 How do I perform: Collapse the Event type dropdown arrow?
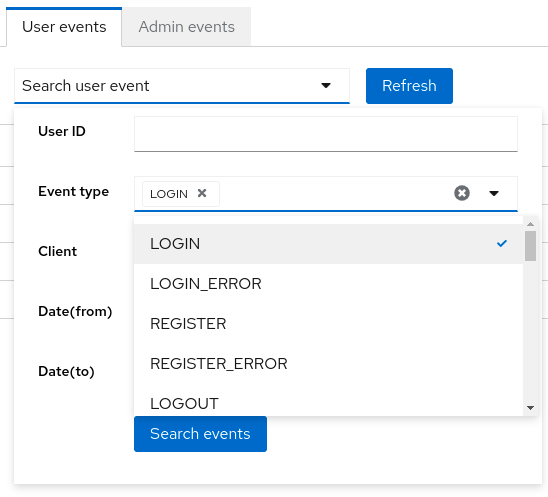click(493, 193)
